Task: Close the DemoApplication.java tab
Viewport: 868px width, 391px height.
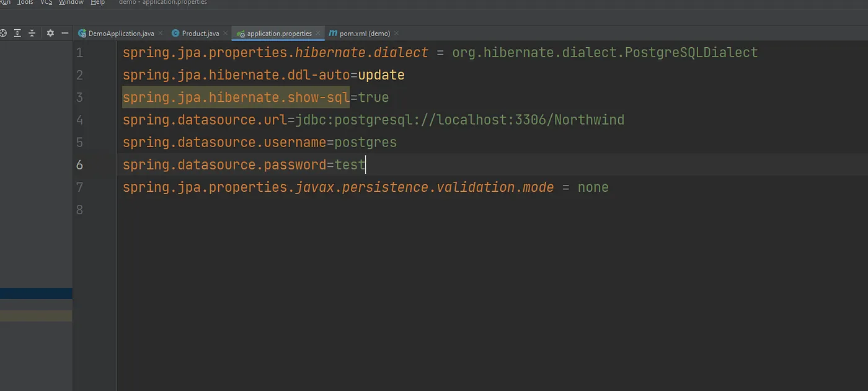Action: (x=161, y=34)
